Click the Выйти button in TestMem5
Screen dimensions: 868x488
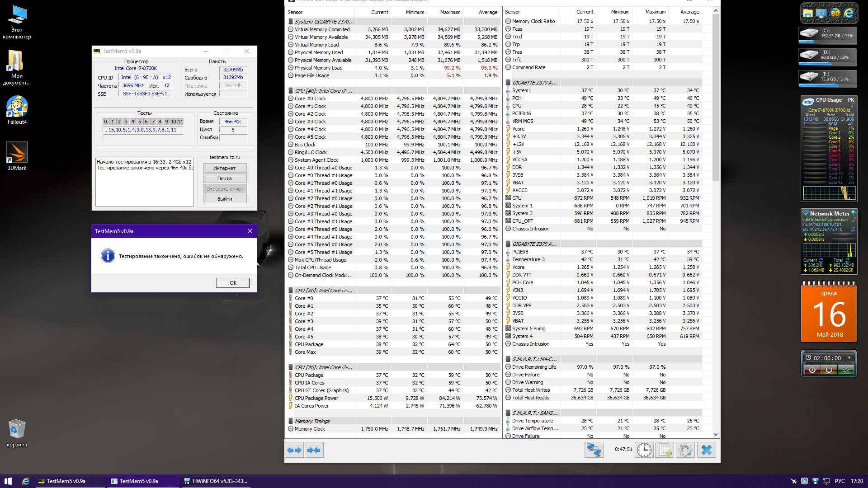tap(225, 199)
